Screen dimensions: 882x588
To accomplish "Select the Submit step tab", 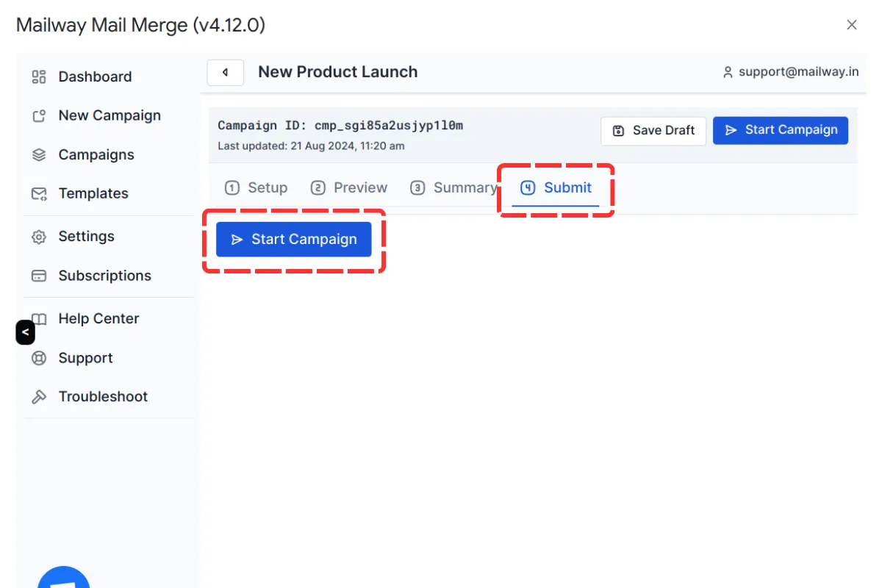I will [x=556, y=188].
